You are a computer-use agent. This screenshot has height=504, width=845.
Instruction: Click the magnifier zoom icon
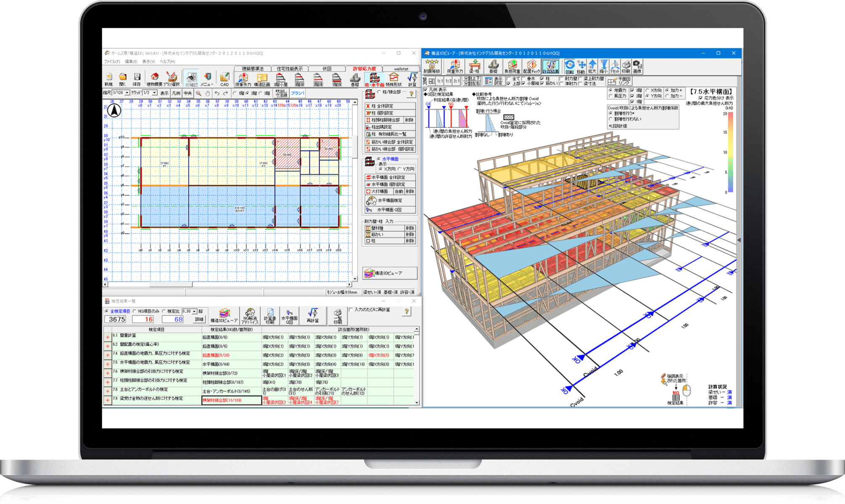point(198,93)
